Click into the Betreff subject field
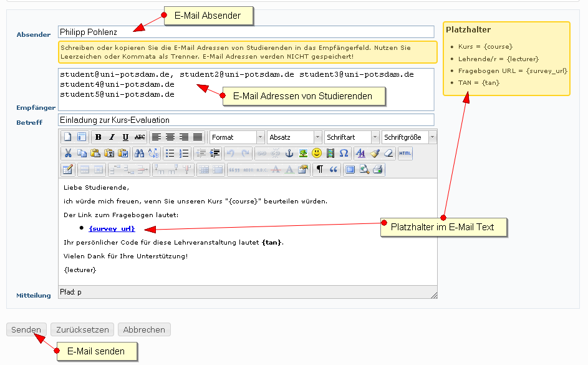This screenshot has width=588, height=365. point(246,120)
